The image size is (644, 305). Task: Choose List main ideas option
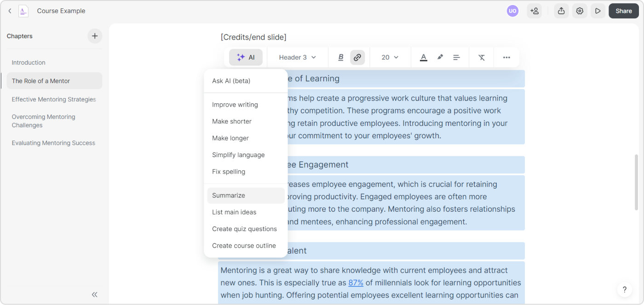pyautogui.click(x=246, y=212)
